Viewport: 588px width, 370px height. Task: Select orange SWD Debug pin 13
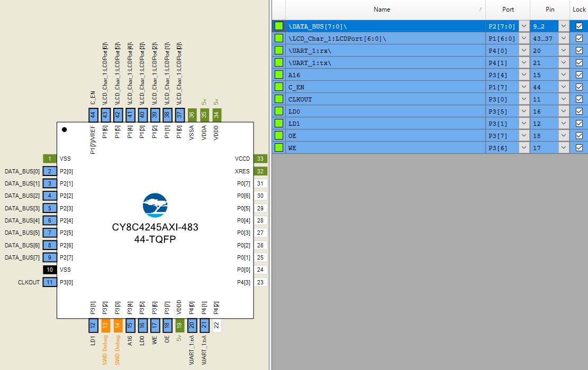(x=105, y=326)
